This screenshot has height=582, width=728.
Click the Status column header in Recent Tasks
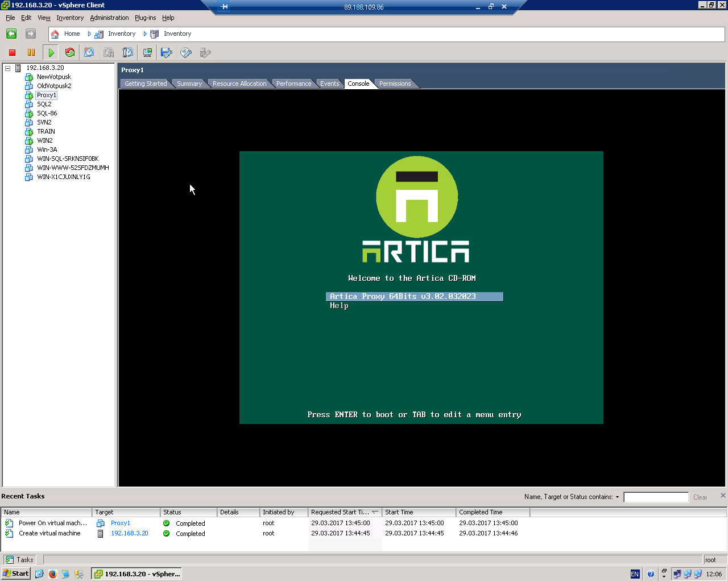188,512
